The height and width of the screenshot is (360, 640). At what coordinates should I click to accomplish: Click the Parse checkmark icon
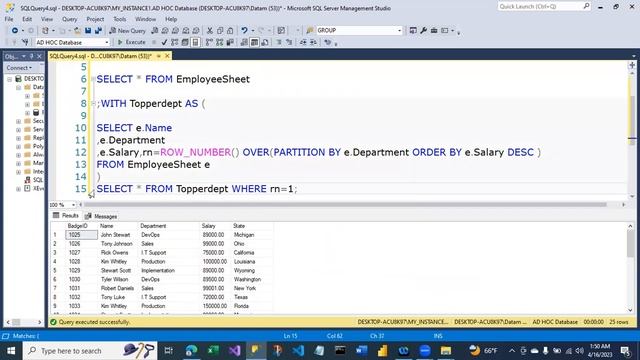pyautogui.click(x=164, y=42)
